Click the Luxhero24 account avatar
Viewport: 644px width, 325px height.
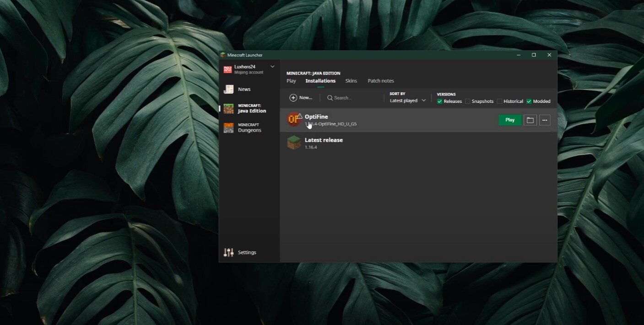pos(227,69)
